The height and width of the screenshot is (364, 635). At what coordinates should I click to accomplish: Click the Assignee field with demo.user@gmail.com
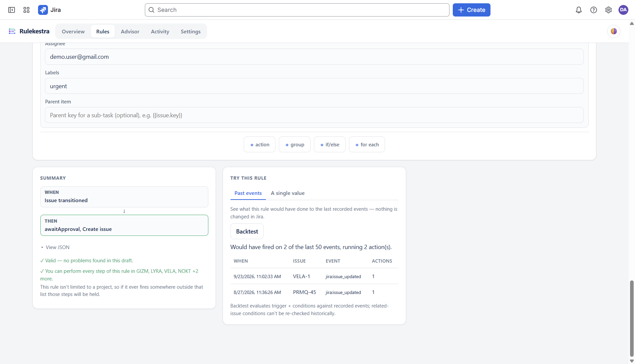click(314, 57)
